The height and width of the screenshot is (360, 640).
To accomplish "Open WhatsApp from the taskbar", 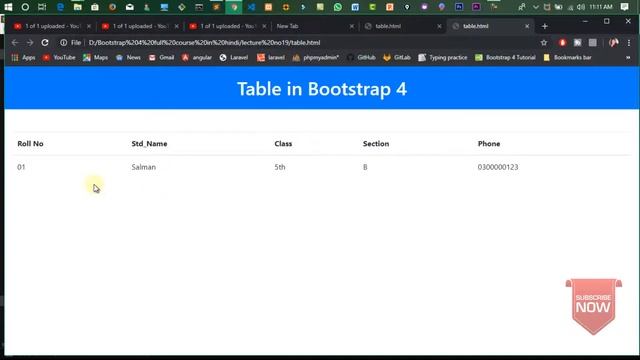I will (x=338, y=7).
